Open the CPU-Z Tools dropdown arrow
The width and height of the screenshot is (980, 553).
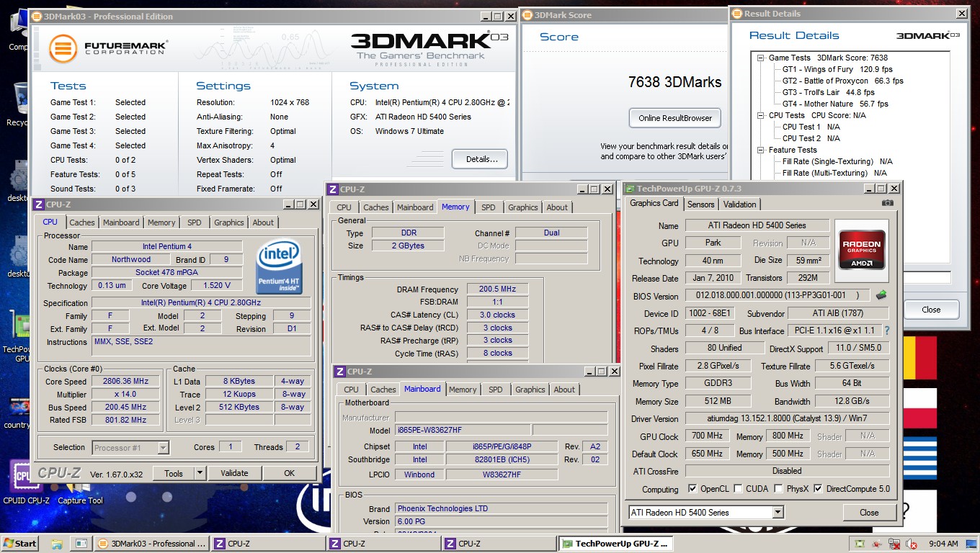[x=200, y=473]
